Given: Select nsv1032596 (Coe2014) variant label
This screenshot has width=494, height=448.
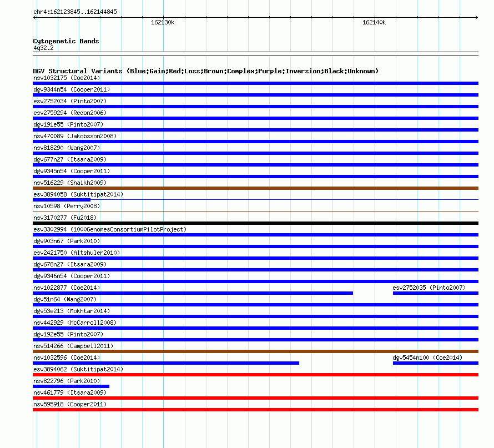Looking at the screenshot, I should [x=67, y=358].
